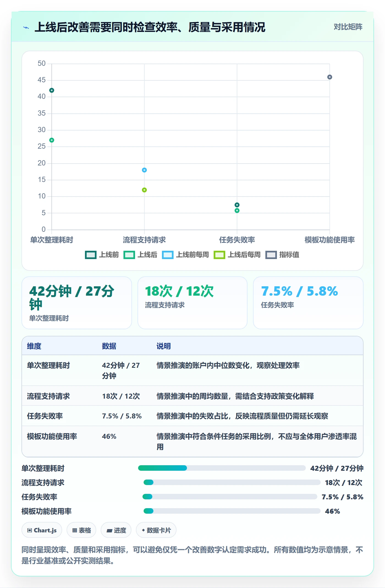The image size is (385, 588).
Task: Select the 流程支持请求 table row label
Action: click(48, 396)
